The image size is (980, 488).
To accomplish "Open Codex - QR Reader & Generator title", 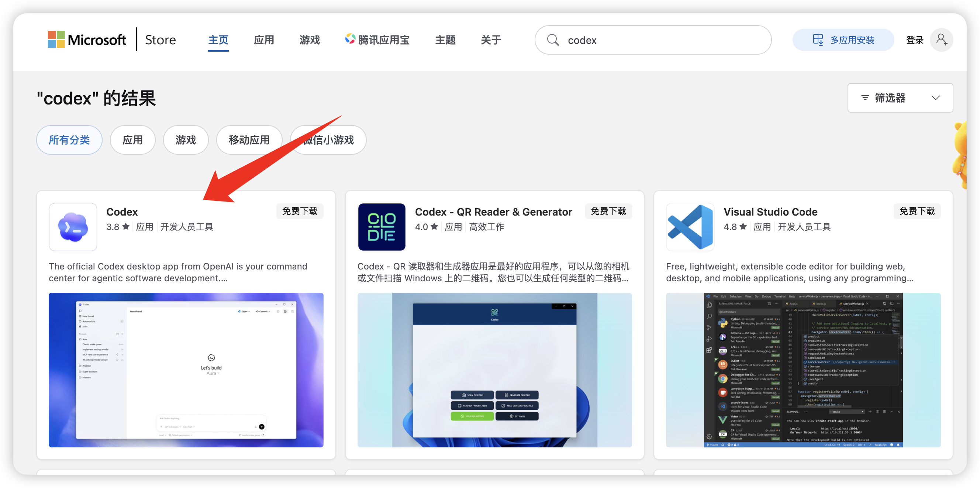I will coord(493,212).
